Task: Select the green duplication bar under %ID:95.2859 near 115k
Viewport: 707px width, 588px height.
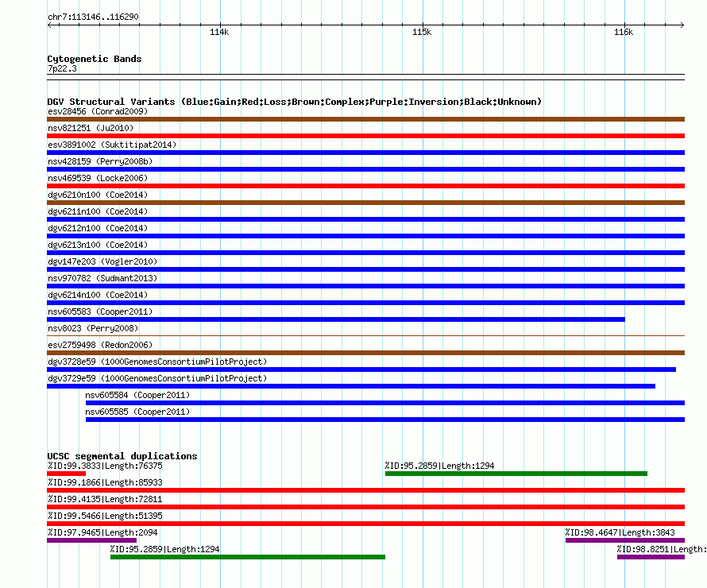Action: [516, 474]
